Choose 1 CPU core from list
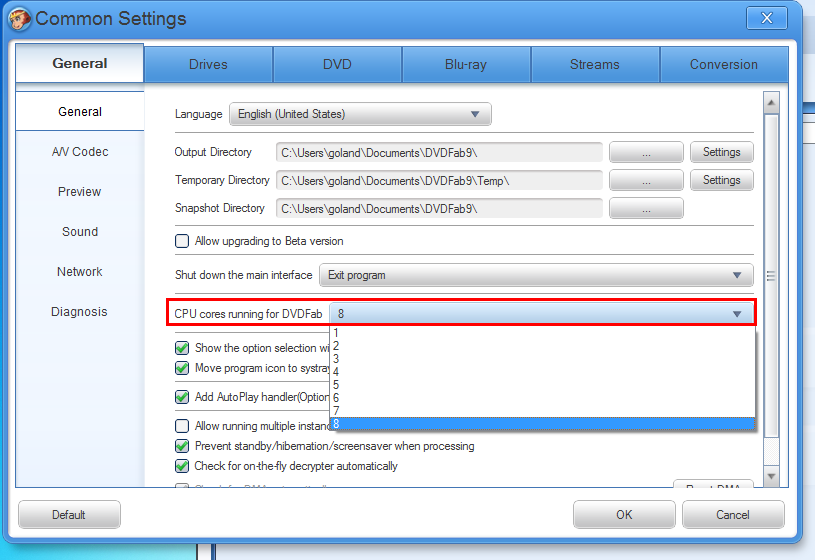The height and width of the screenshot is (560, 815). click(x=542, y=333)
